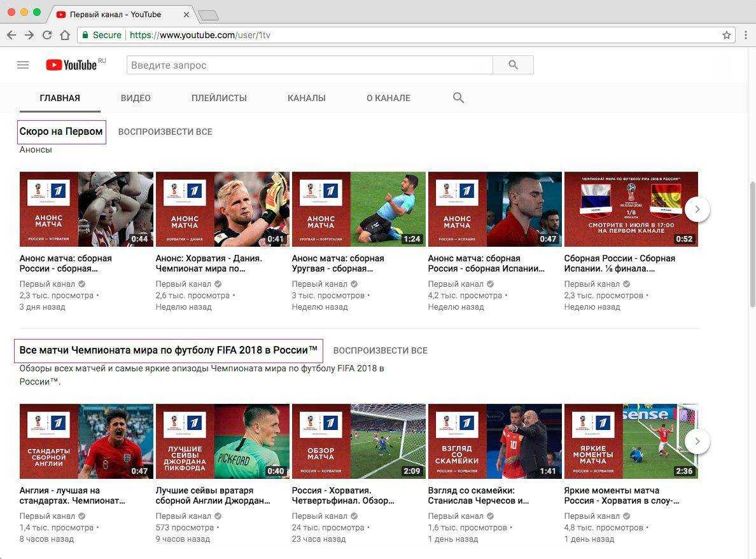
Task: Click the search magnifier button next to the query field
Action: (513, 65)
